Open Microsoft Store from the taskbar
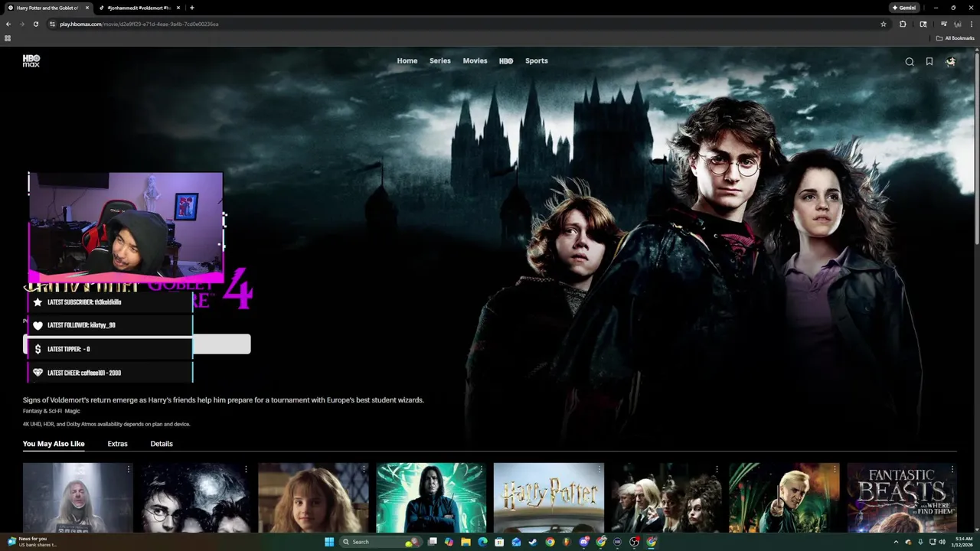 (x=499, y=542)
